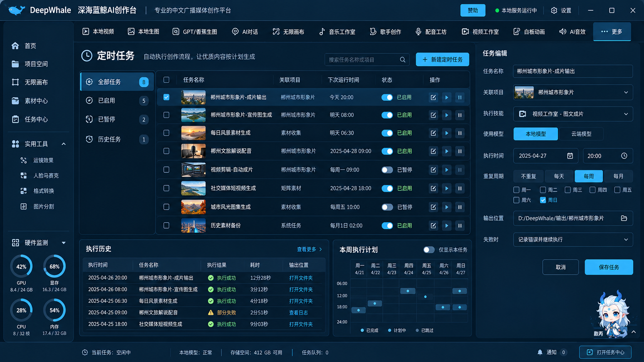
Task: Click the 取消 button
Action: pyautogui.click(x=560, y=267)
